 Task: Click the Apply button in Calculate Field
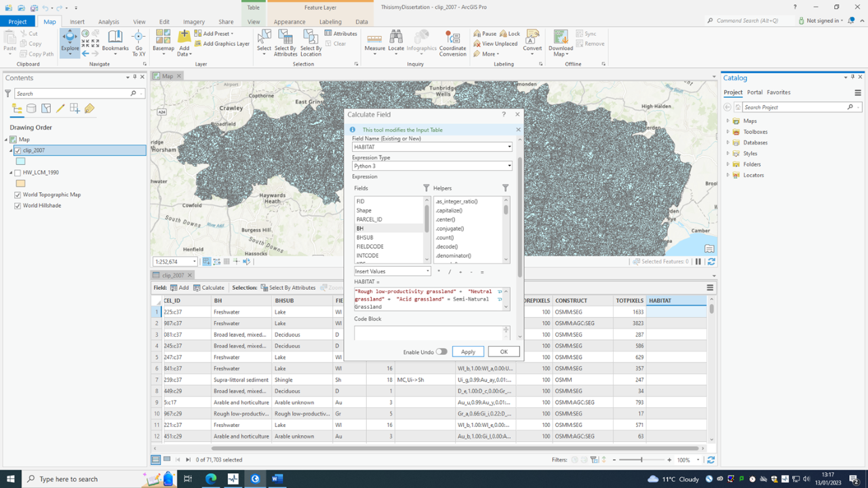(x=468, y=352)
